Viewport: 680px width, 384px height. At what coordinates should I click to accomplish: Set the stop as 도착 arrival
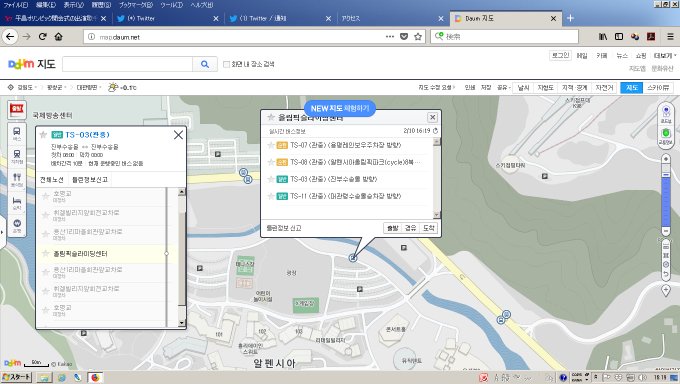point(428,228)
